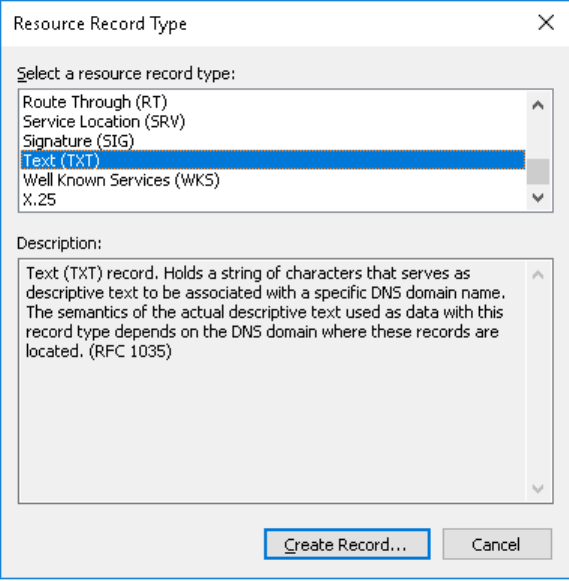Click the record list scroll up arrow
Viewport: 569px width, 581px height.
[538, 105]
